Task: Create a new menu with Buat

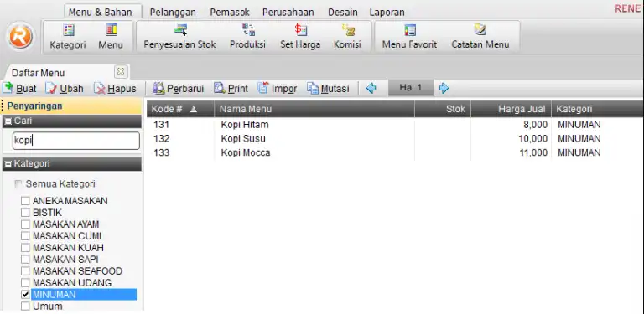Action: click(x=20, y=88)
